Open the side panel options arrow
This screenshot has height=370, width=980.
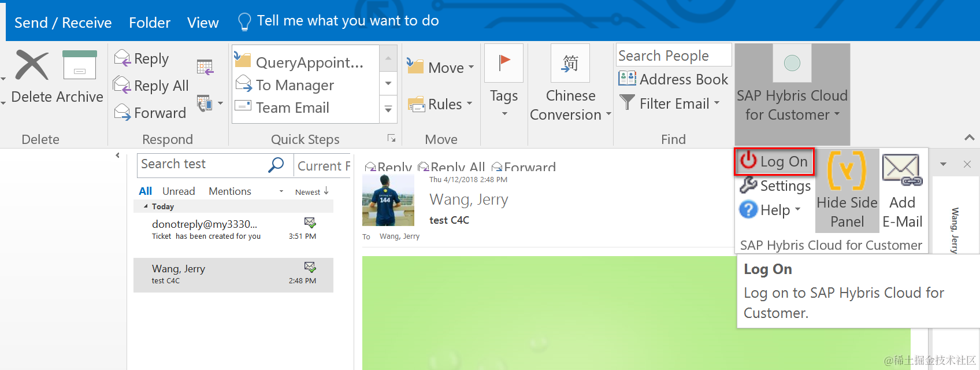tap(943, 164)
